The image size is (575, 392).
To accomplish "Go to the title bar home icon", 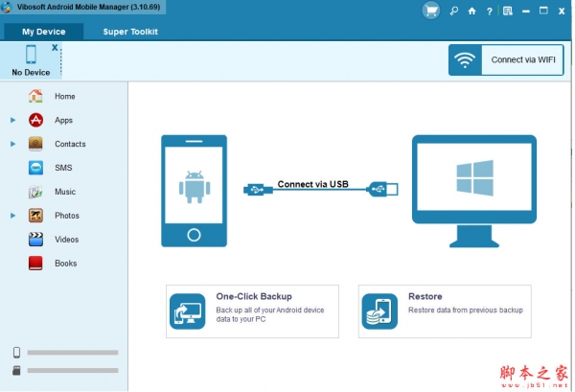I will point(471,11).
